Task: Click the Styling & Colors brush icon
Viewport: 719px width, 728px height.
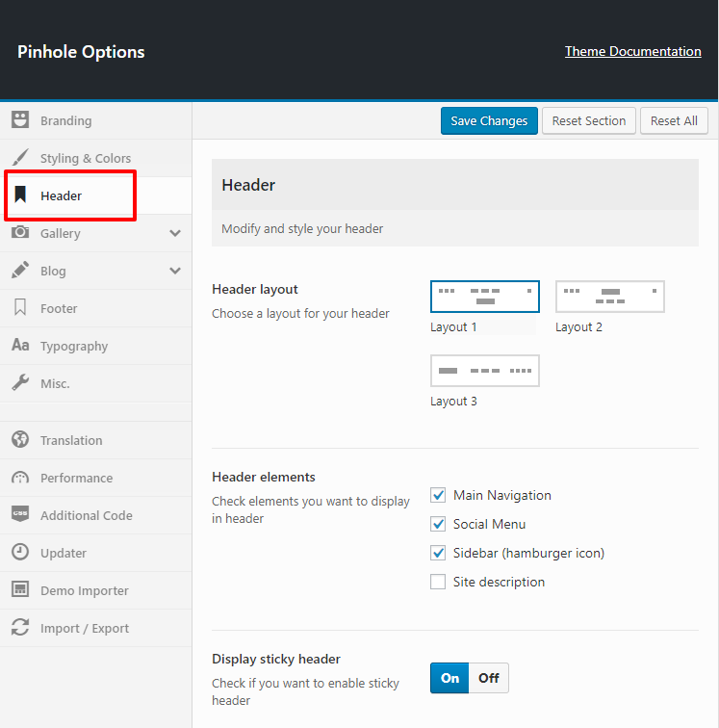Action: point(20,157)
